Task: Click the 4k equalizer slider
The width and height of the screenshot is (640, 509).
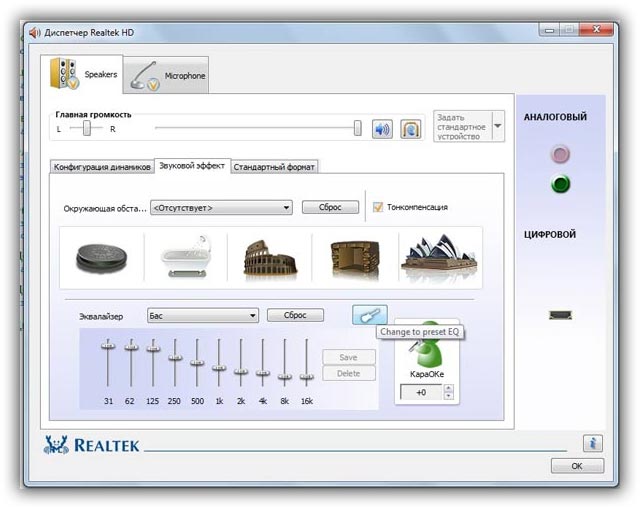Action: point(262,373)
